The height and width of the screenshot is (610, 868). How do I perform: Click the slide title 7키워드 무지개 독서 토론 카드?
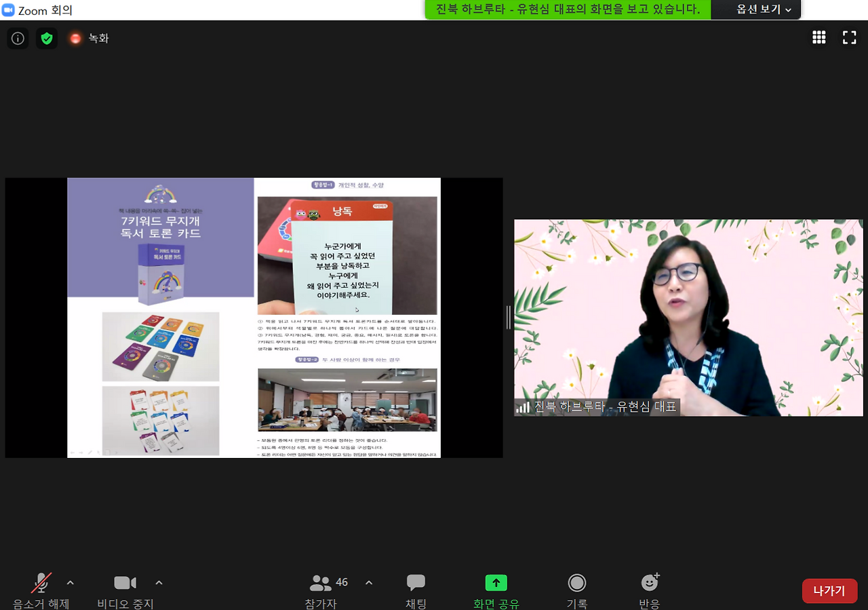160,227
